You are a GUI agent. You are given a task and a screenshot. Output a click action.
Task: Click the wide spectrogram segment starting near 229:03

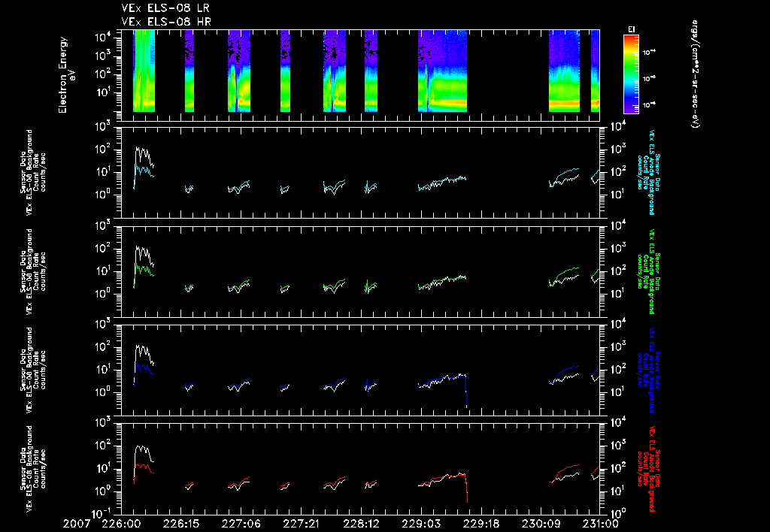tap(442, 71)
